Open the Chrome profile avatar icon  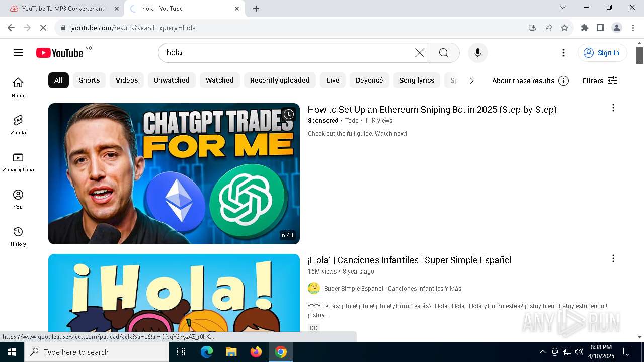616,28
